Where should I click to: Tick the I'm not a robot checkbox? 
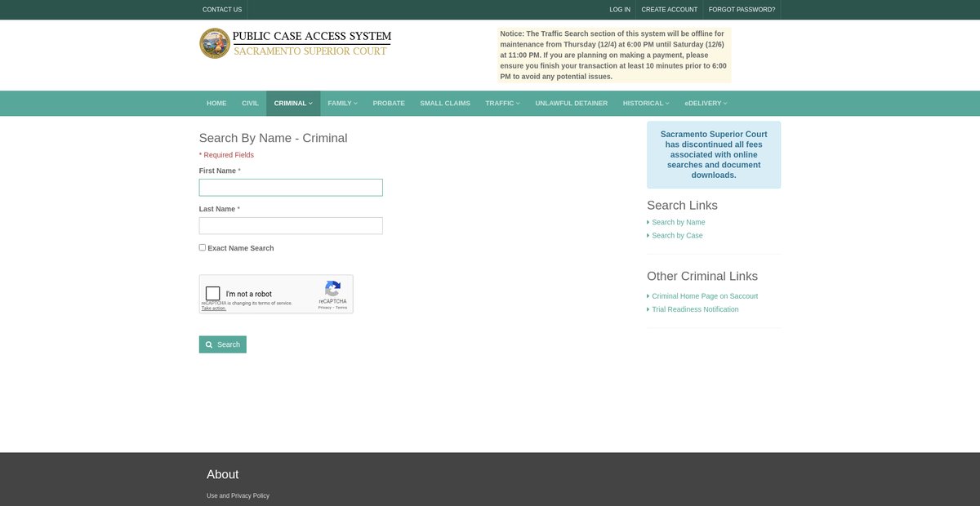pyautogui.click(x=213, y=294)
